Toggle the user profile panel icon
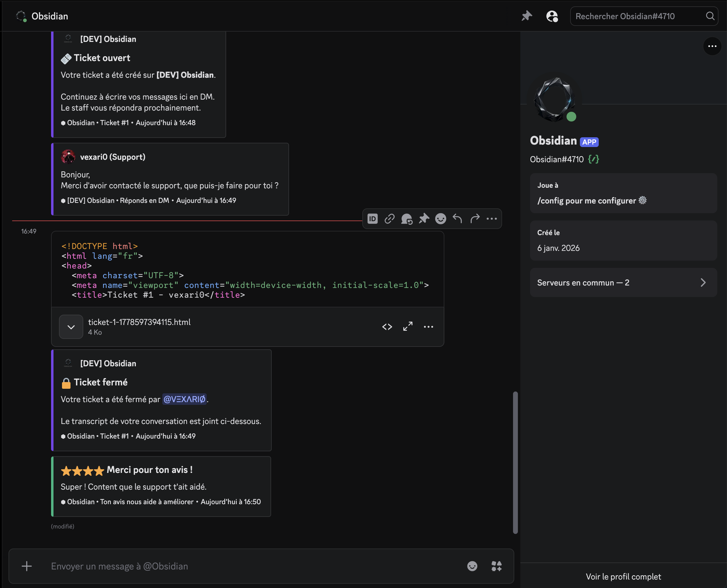 coord(552,16)
